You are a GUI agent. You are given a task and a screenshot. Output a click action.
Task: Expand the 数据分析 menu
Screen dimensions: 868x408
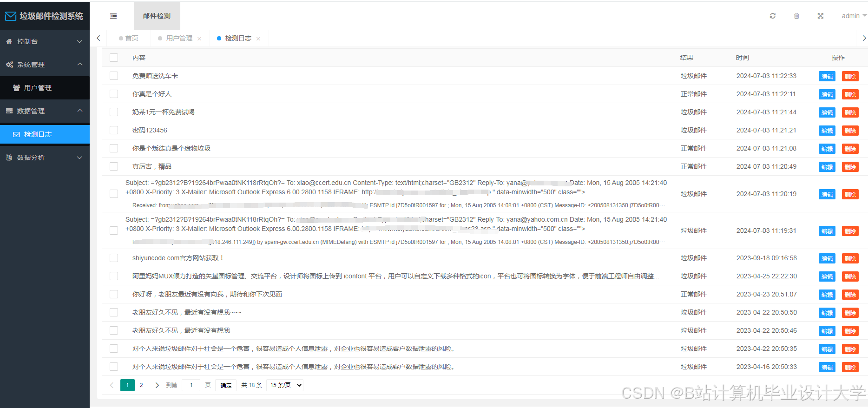pyautogui.click(x=45, y=158)
